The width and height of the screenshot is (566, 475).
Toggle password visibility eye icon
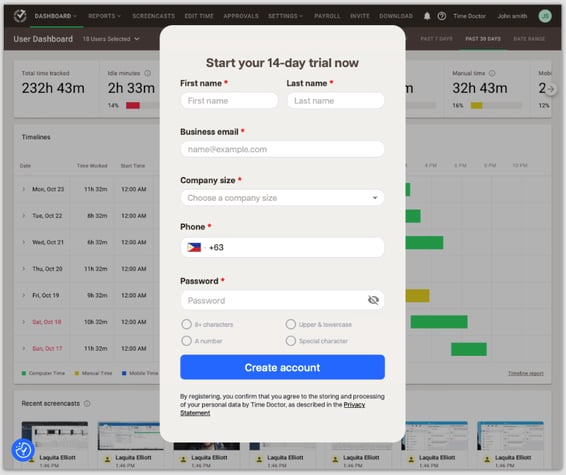click(x=373, y=300)
